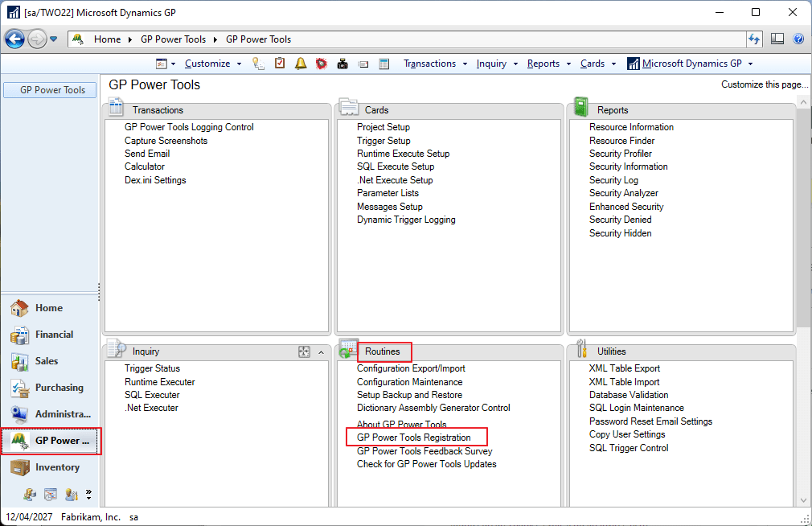
Task: Collapse the Inquiry panel with its chevron
Action: [320, 351]
